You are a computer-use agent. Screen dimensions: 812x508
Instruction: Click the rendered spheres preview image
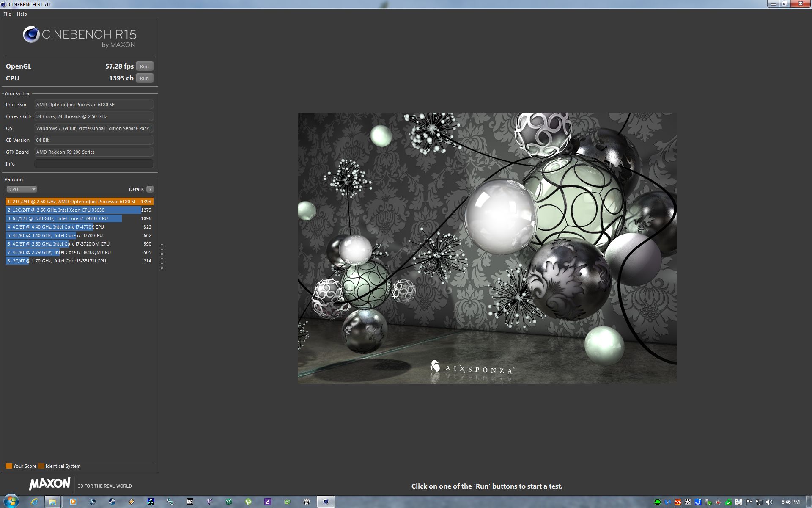[x=487, y=248]
